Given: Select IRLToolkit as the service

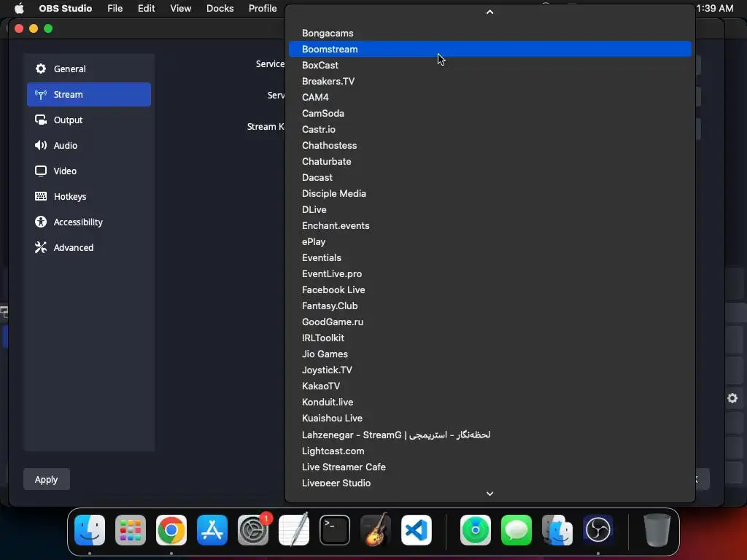Looking at the screenshot, I should coord(490,338).
